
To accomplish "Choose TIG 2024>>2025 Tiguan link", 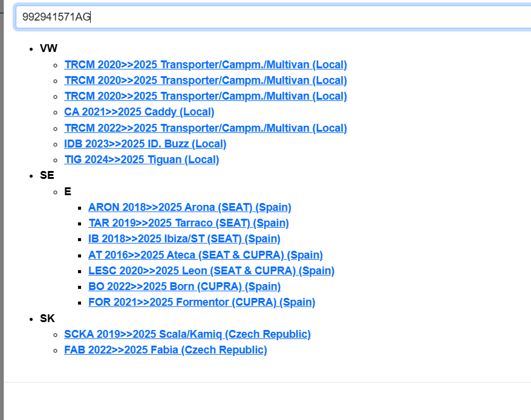I will (142, 160).
